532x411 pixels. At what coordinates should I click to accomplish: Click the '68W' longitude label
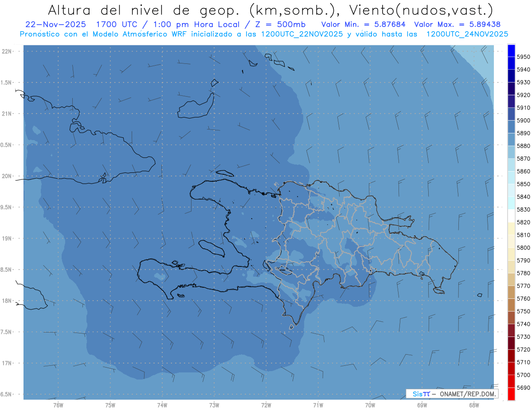point(474,405)
